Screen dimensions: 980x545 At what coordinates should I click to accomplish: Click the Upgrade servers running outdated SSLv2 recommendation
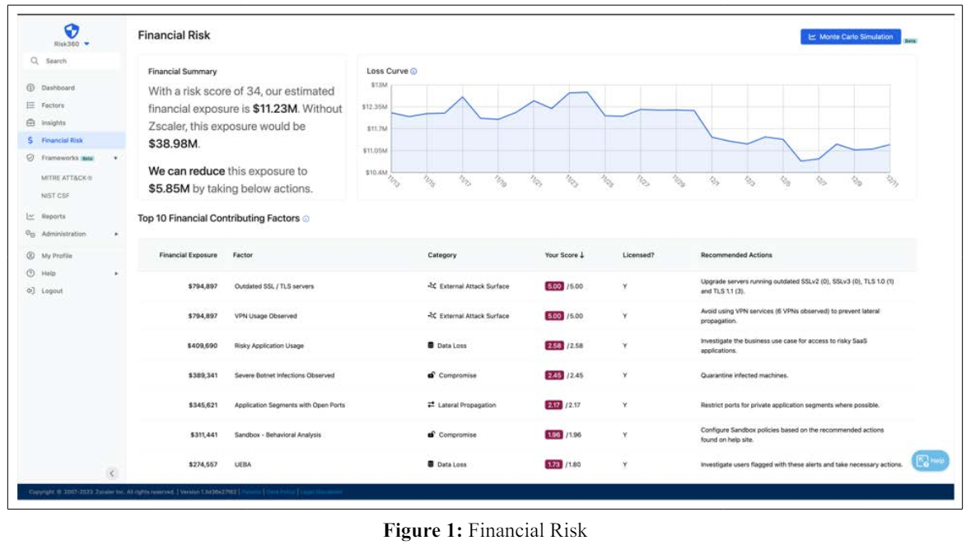797,286
